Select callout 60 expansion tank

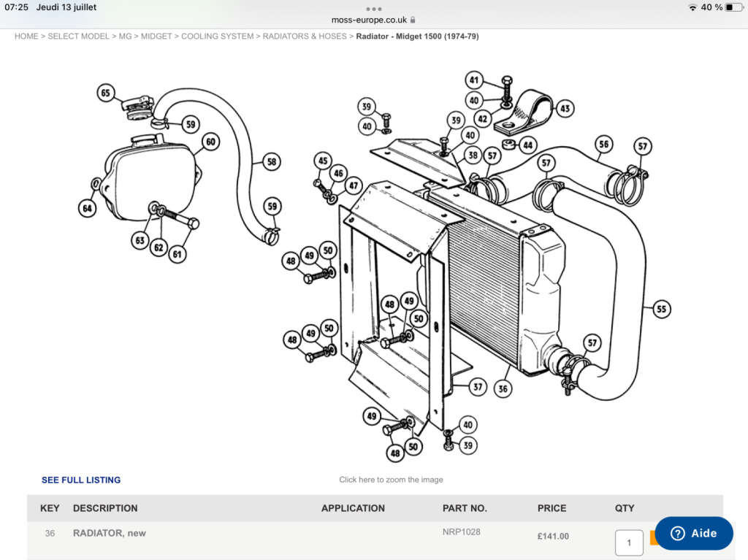[210, 142]
